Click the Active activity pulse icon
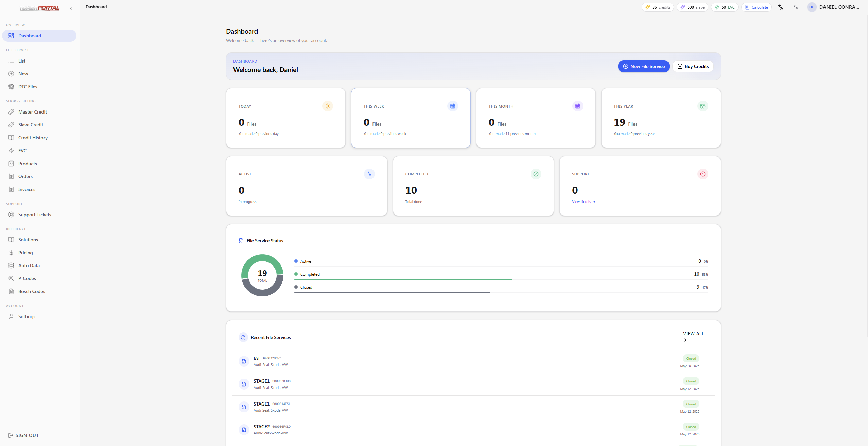Screen dimensions: 868x446 [x=369, y=174]
